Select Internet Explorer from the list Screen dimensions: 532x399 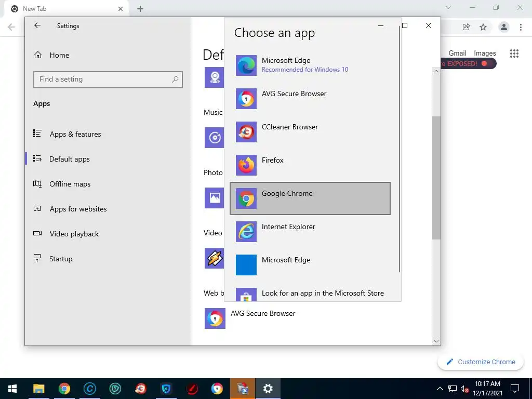(310, 231)
